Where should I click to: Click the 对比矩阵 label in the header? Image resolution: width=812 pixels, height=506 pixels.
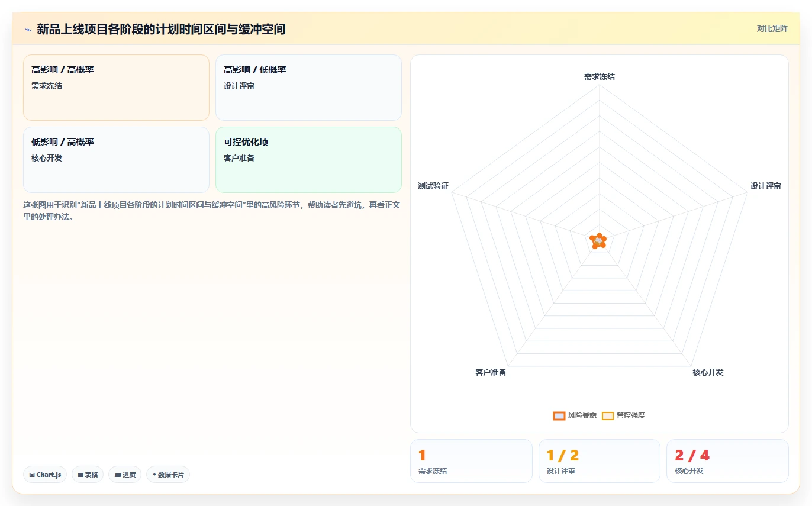tap(772, 28)
